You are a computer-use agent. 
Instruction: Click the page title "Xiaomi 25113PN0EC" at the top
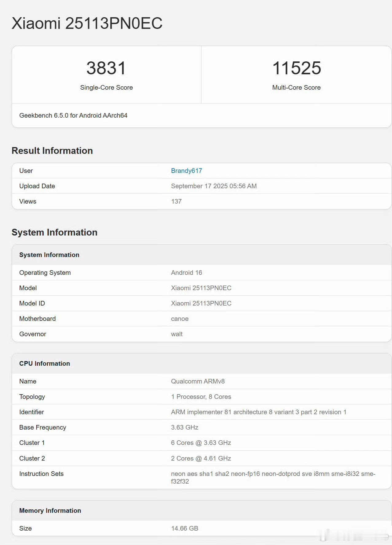point(87,23)
